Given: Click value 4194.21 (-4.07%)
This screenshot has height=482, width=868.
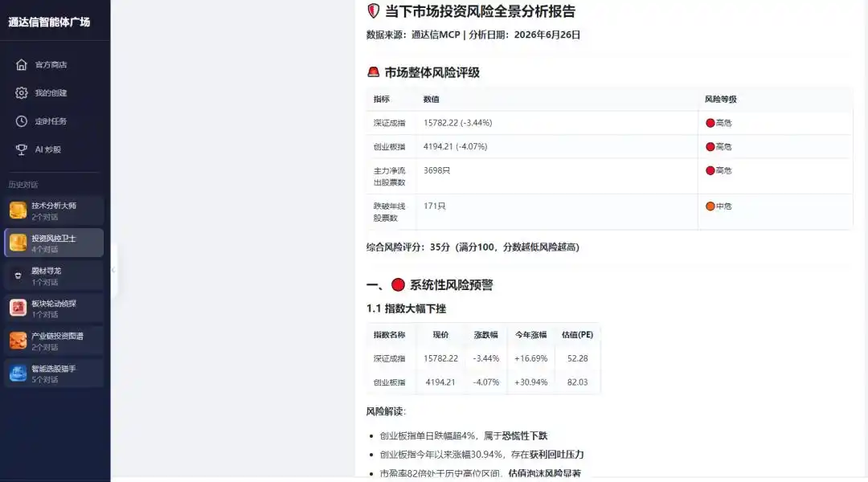Looking at the screenshot, I should (456, 147).
